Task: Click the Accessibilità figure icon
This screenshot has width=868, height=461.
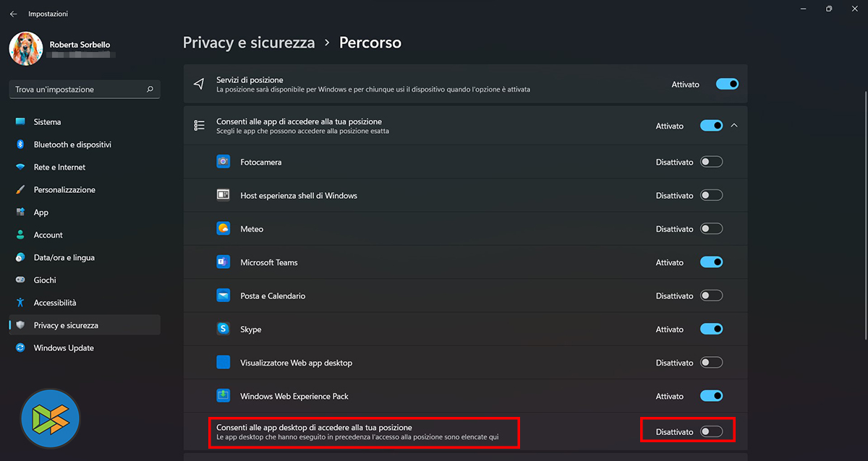Action: (20, 303)
